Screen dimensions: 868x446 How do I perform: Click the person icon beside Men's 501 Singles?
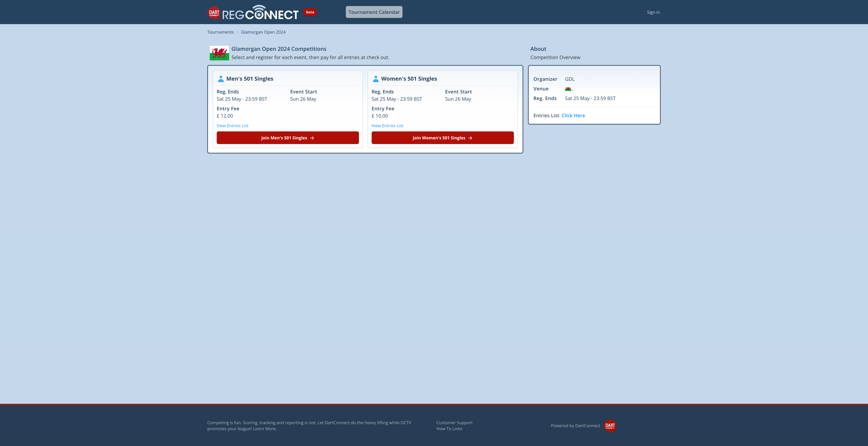coord(221,79)
